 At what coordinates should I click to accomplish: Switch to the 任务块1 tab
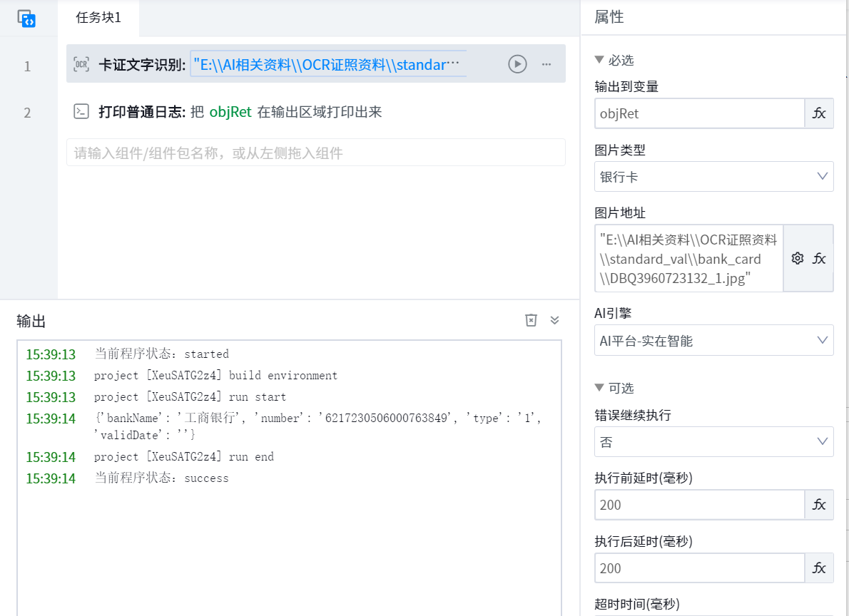coord(98,19)
